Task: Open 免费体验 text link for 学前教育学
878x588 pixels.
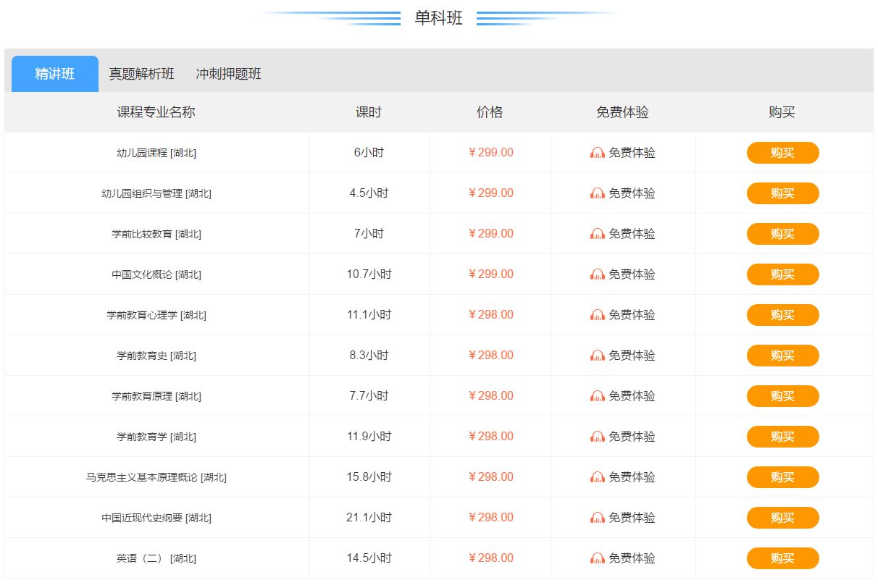Action: [x=632, y=437]
